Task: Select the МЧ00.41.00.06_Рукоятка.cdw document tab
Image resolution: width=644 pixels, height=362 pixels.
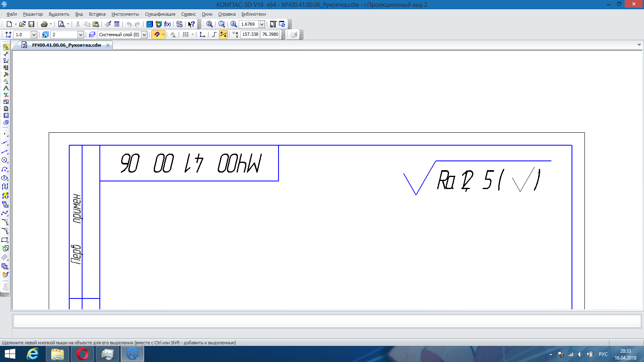Action: (x=66, y=45)
